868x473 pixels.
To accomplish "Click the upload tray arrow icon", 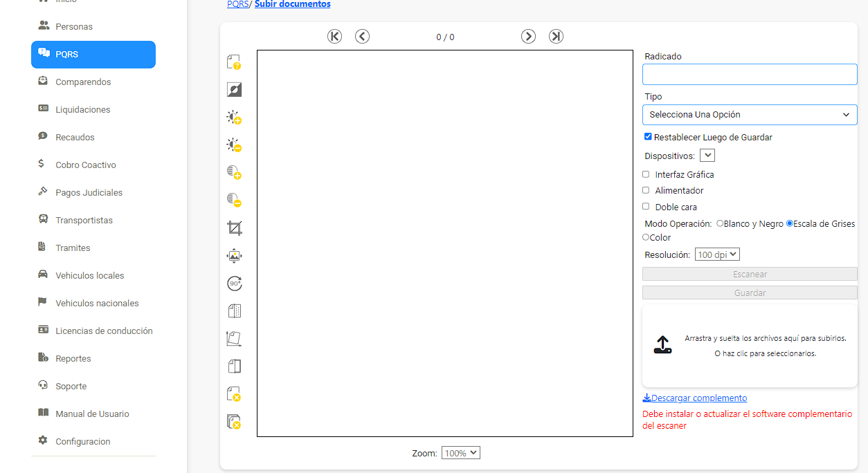I will tap(662, 345).
